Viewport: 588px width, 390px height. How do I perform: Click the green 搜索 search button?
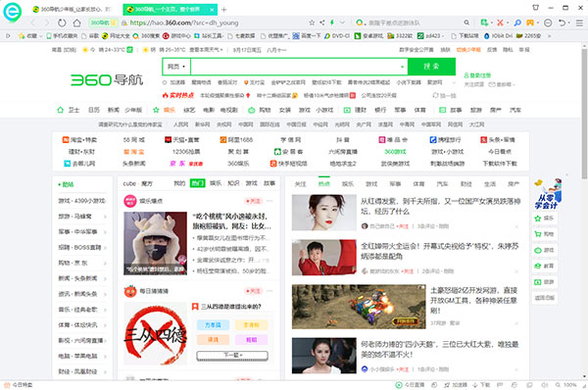point(431,67)
